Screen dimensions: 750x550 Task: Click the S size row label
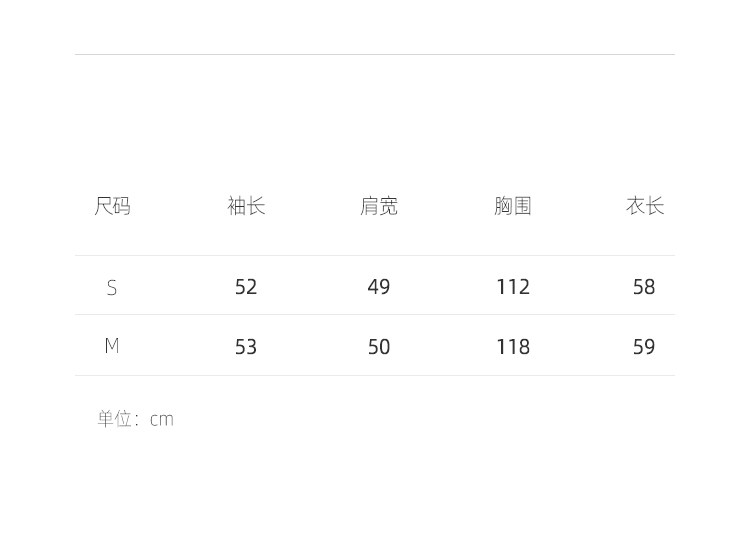(x=112, y=288)
